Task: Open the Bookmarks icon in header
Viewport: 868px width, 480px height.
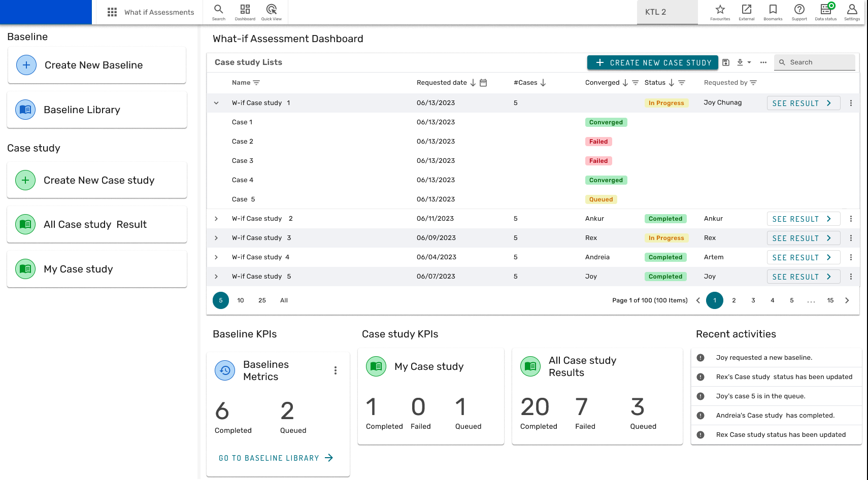Action: tap(773, 10)
